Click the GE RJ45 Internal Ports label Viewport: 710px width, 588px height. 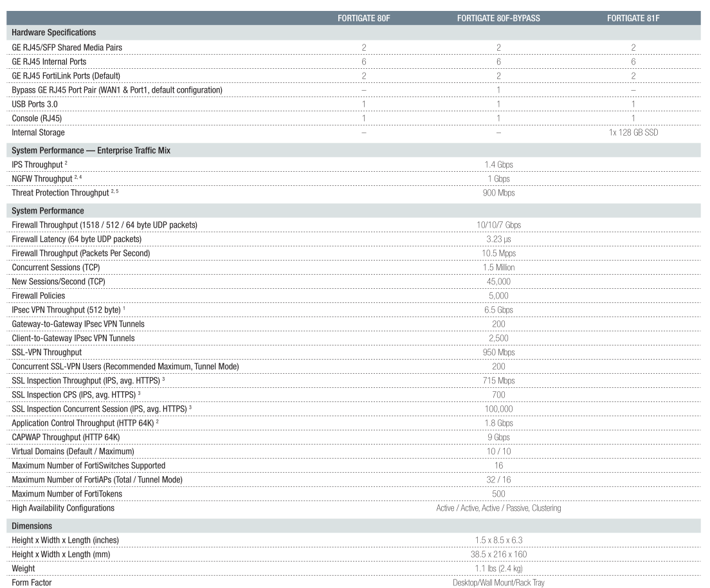click(x=48, y=62)
